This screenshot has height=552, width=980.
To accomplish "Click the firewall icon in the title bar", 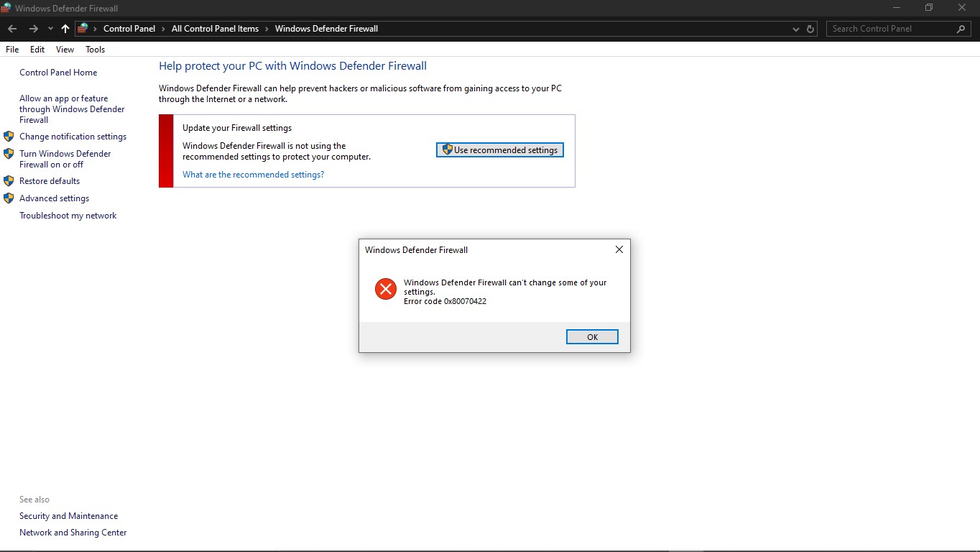I will 6,8.
